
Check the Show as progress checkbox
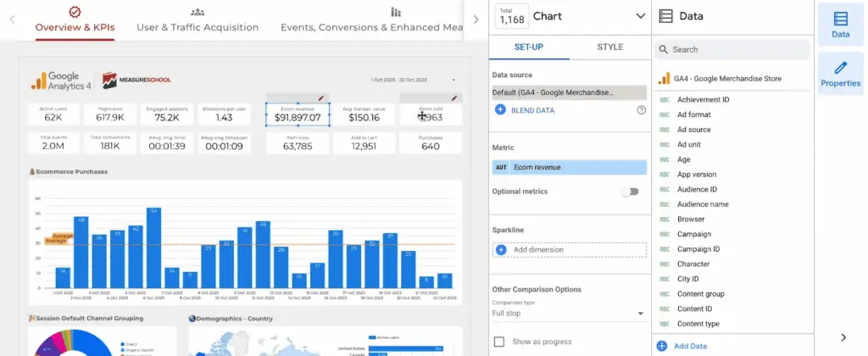coord(498,342)
